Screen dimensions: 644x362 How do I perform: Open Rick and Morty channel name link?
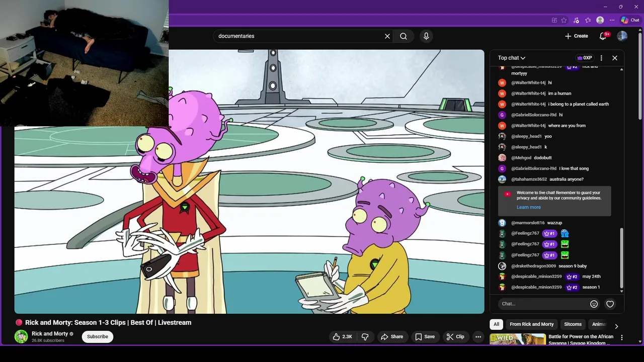pyautogui.click(x=50, y=334)
